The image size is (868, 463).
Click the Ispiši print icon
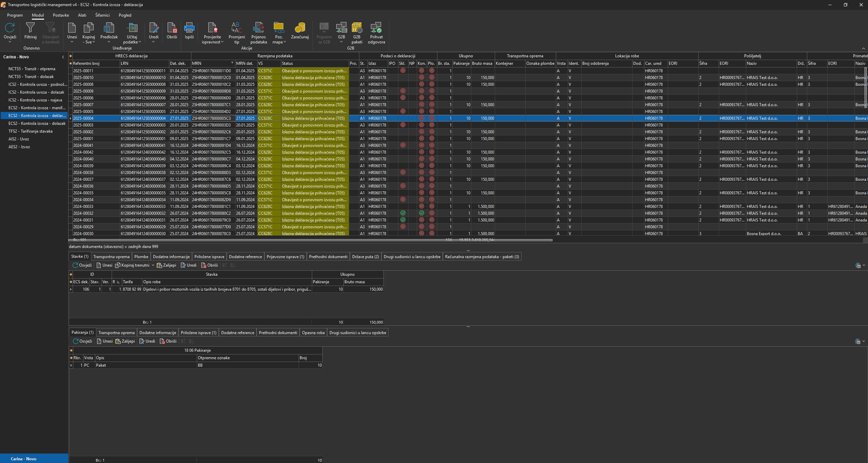pyautogui.click(x=189, y=28)
